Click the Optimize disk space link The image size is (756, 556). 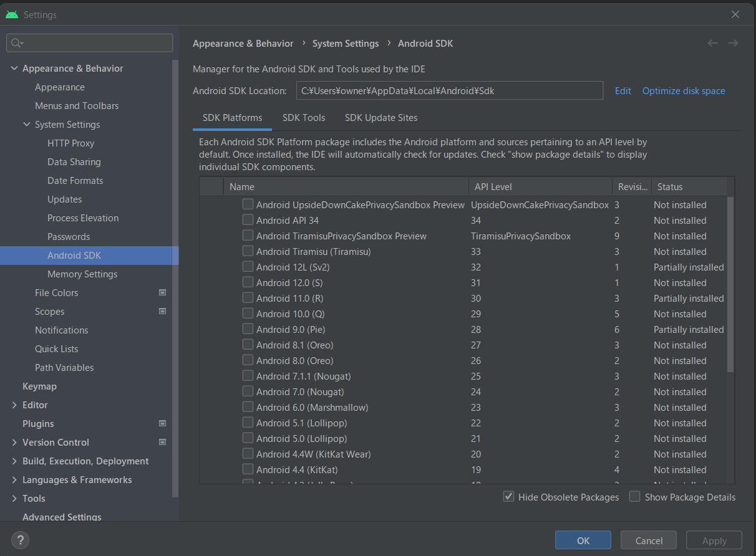click(684, 90)
